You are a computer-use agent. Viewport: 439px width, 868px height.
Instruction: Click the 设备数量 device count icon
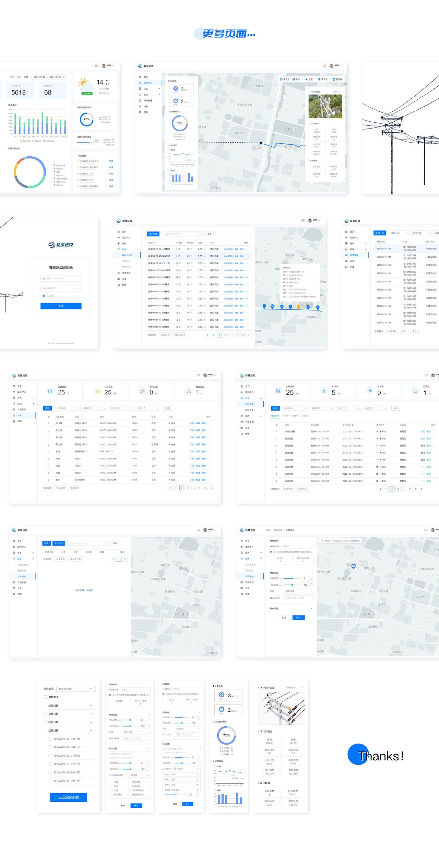(x=50, y=391)
